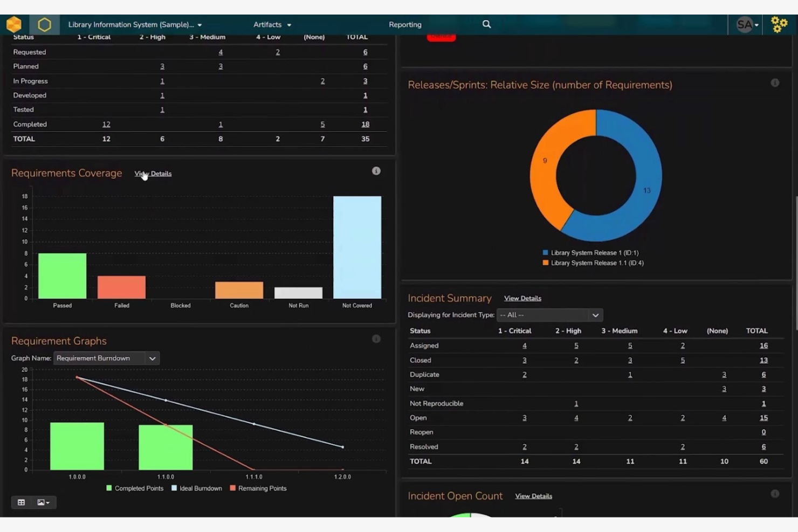798x532 pixels.
Task: Open the hexagon workspace home icon
Action: coord(44,25)
